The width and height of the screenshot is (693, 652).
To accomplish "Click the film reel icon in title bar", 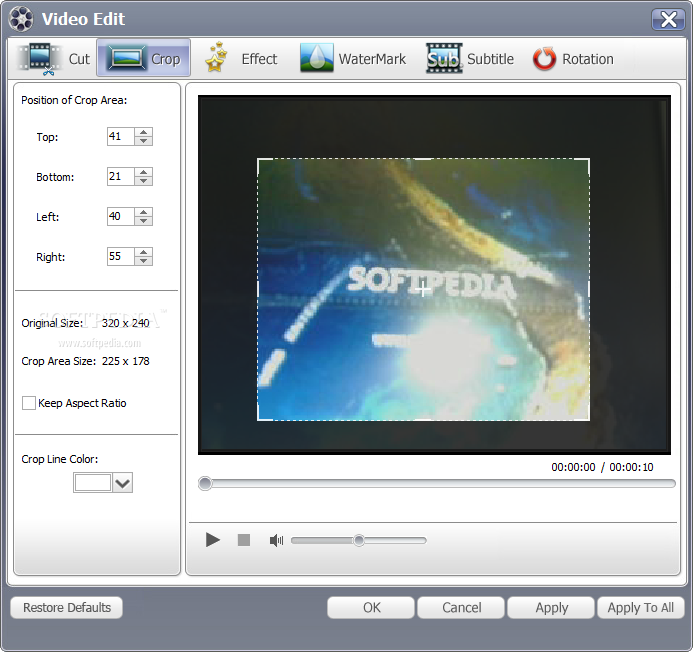I will point(21,19).
